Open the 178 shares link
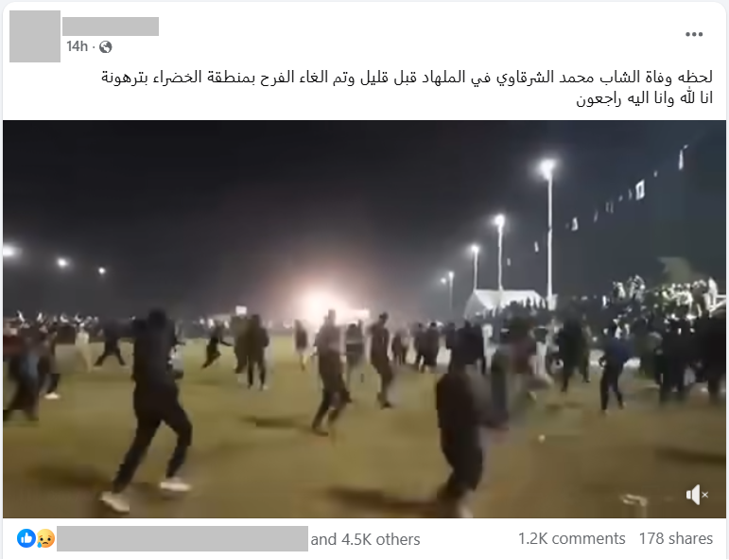 coord(675,538)
